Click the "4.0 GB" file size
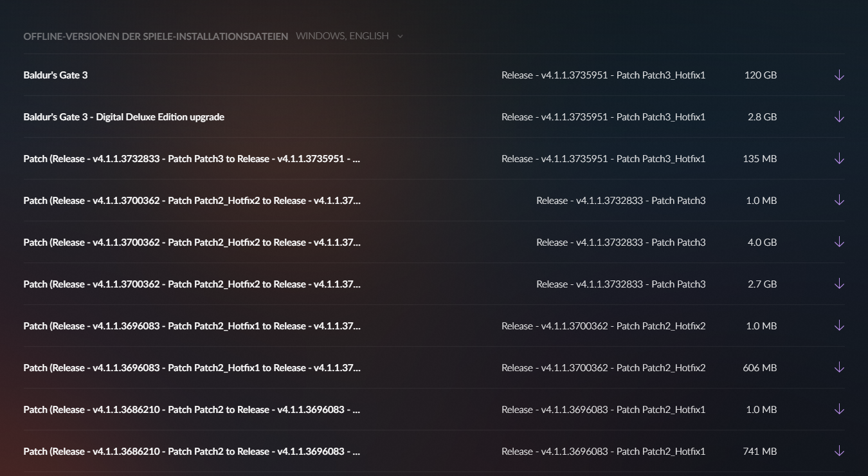Viewport: 868px width, 476px height. 763,243
